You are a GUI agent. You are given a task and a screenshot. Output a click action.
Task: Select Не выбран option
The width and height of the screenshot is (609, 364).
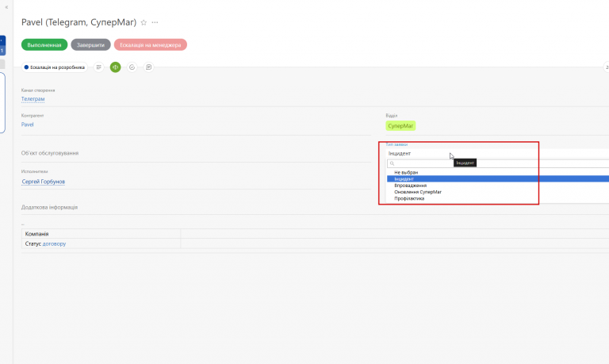click(x=406, y=172)
